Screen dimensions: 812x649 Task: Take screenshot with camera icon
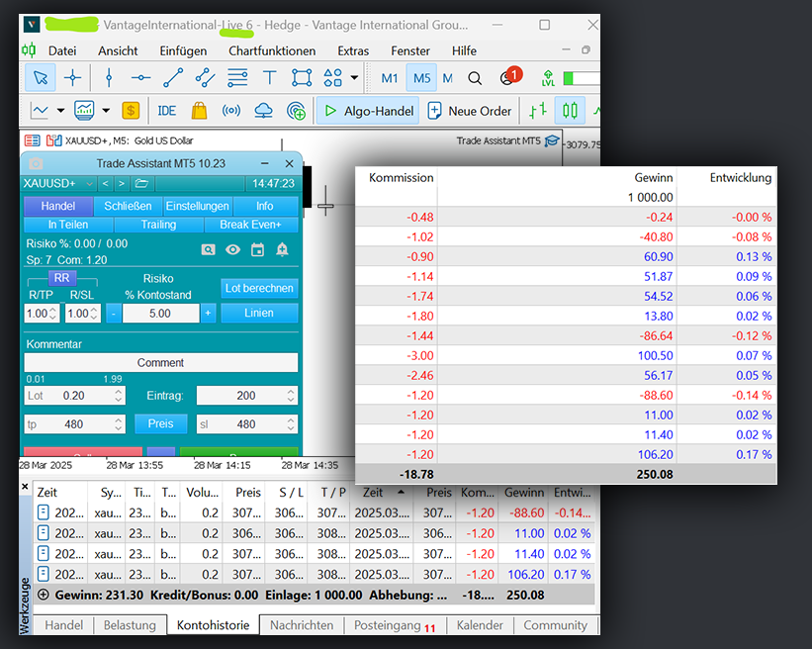[36, 163]
